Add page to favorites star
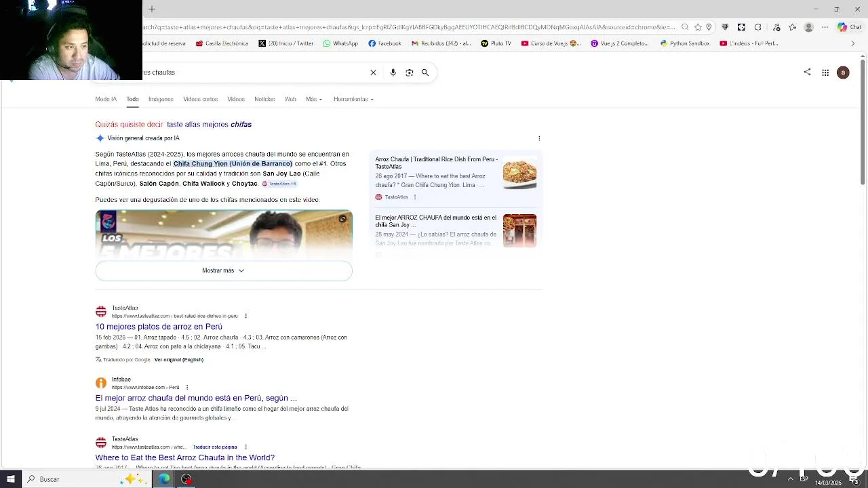This screenshot has width=868, height=488. [x=698, y=27]
